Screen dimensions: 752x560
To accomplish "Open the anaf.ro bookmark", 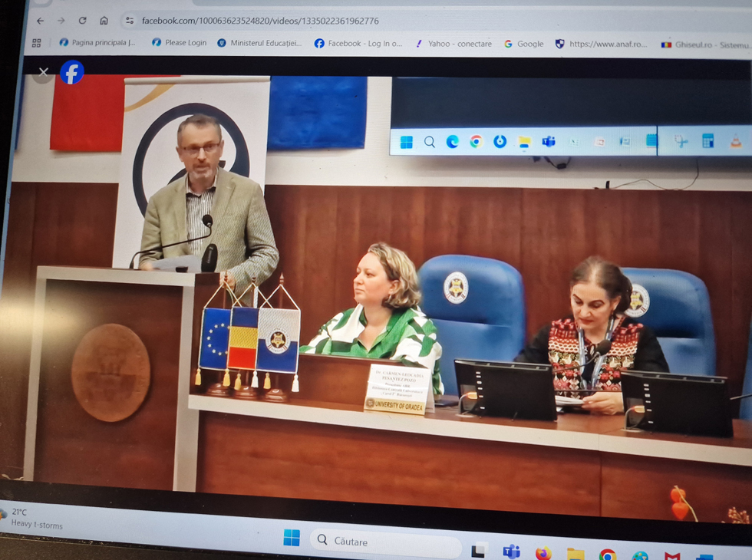I will point(601,44).
